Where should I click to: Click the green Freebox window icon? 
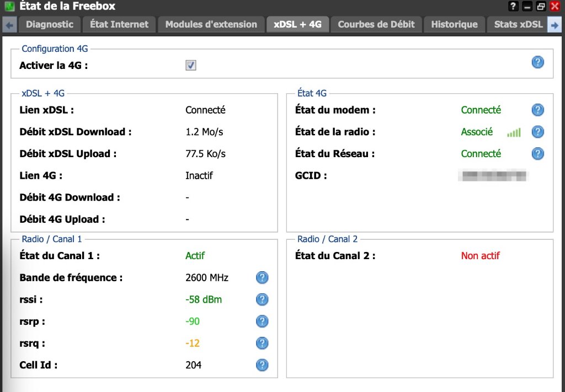pos(9,6)
